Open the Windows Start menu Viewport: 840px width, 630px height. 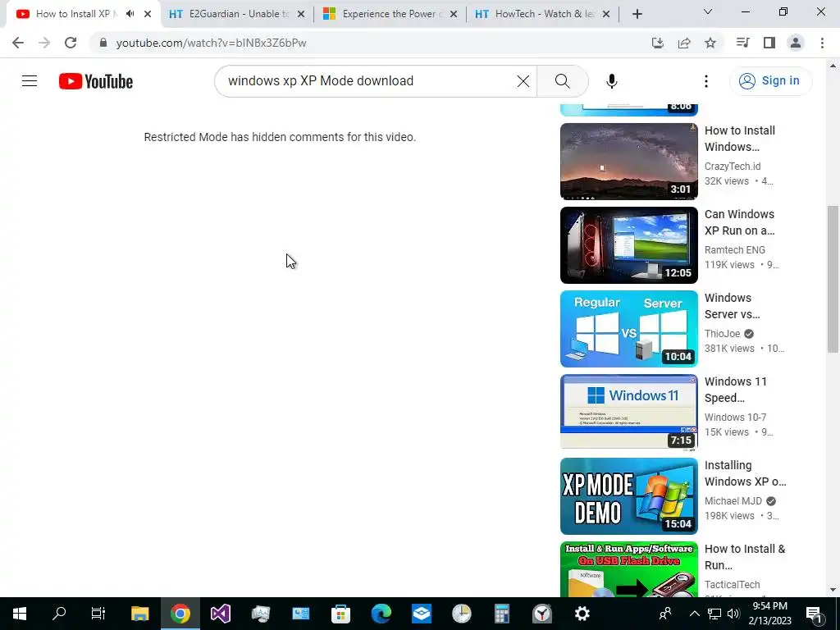20,614
